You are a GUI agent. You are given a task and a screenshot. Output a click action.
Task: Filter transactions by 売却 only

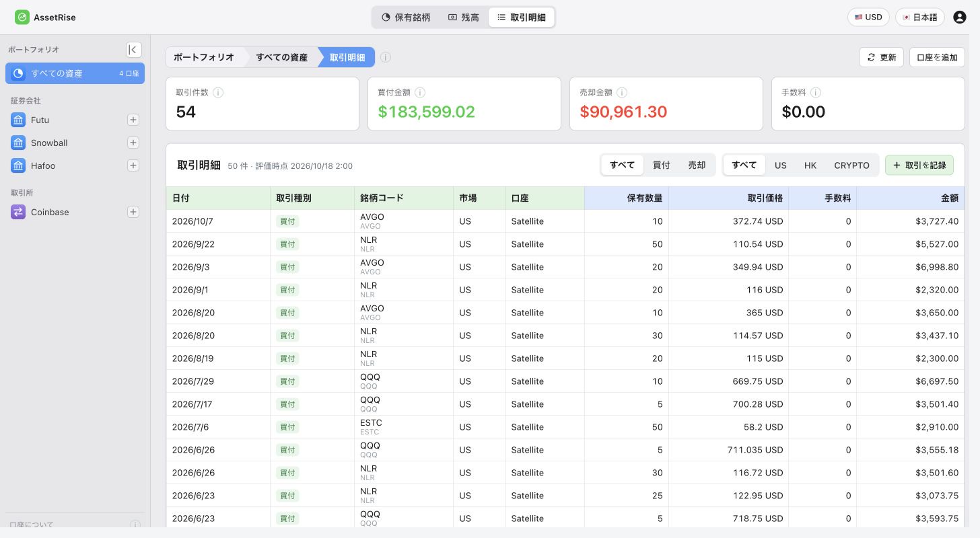click(x=697, y=165)
